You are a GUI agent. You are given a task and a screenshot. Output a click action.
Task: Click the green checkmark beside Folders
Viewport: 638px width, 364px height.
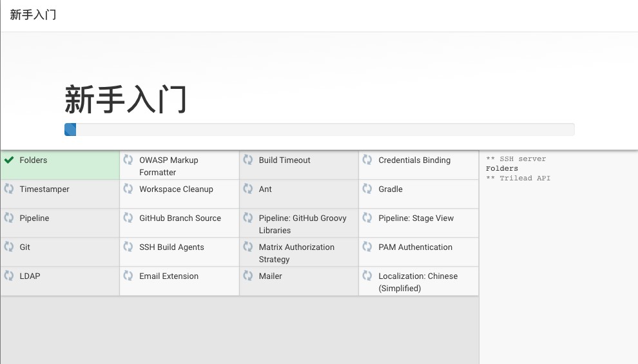(9, 160)
